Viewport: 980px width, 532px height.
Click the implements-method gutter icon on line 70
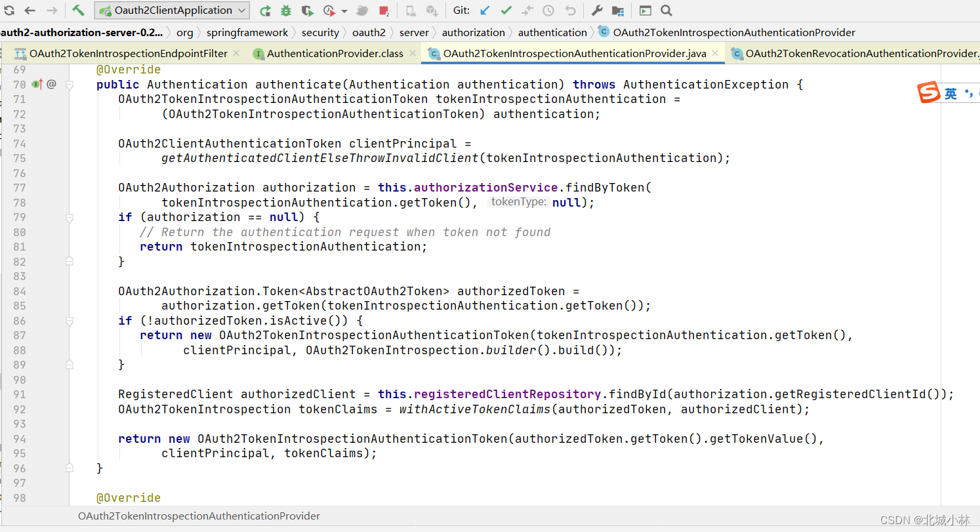37,85
